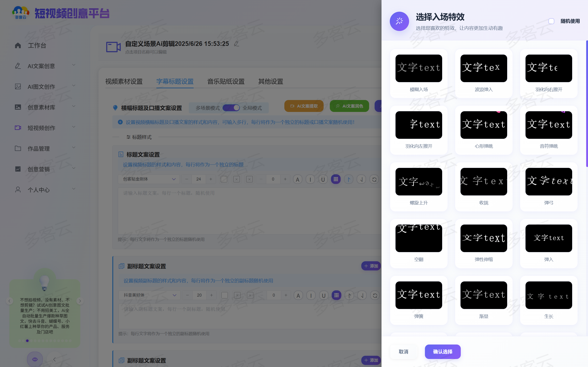Enable the 随机使用 checkbox
588x367 pixels.
551,21
